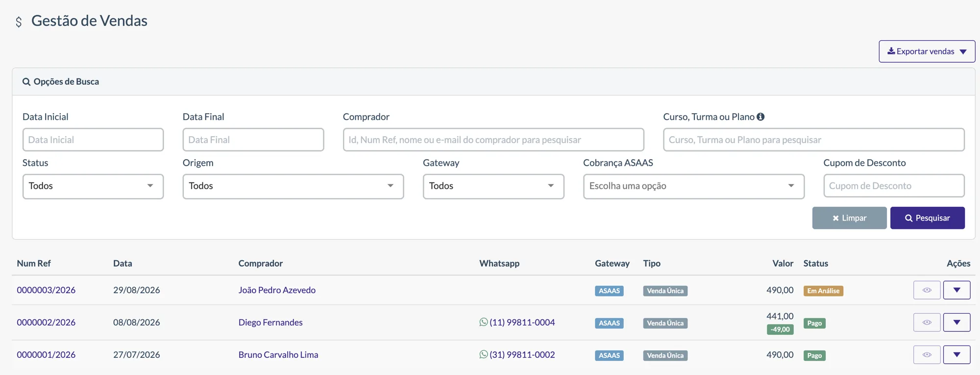This screenshot has height=375, width=980.
Task: Click WhatsApp icon for Diego Fernandes
Action: 484,322
